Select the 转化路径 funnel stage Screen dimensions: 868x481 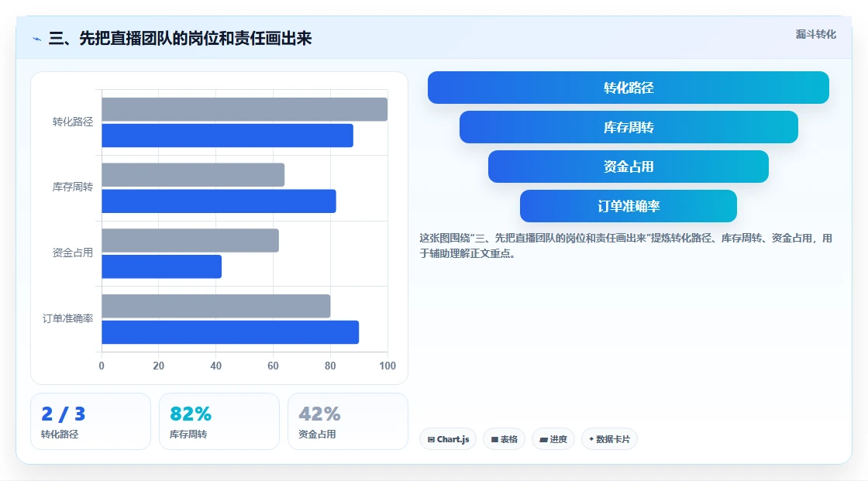click(629, 88)
